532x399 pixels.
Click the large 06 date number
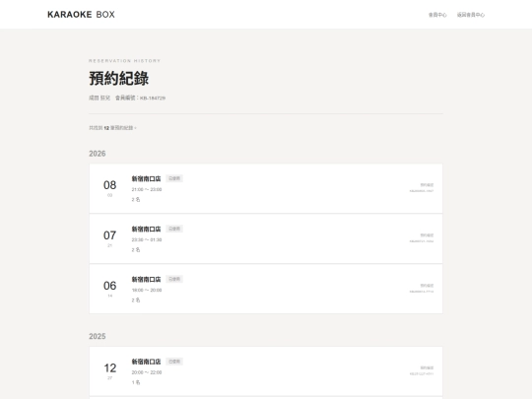(110, 286)
